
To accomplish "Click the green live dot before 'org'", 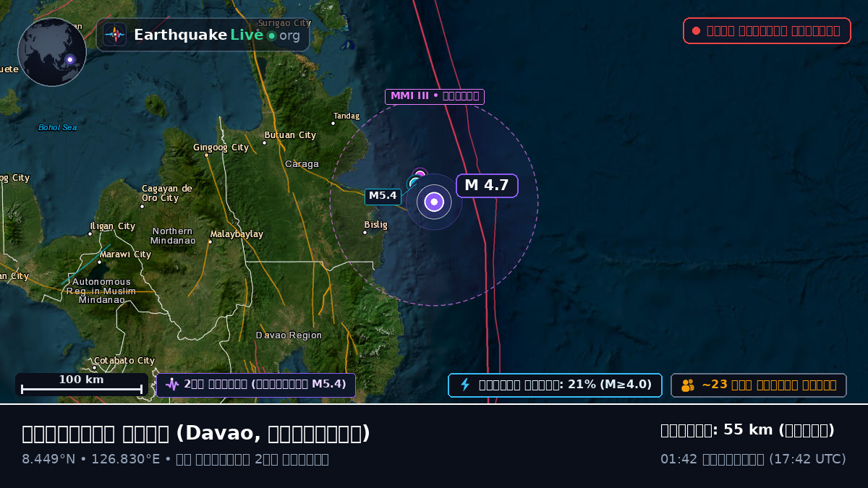I will (x=271, y=35).
